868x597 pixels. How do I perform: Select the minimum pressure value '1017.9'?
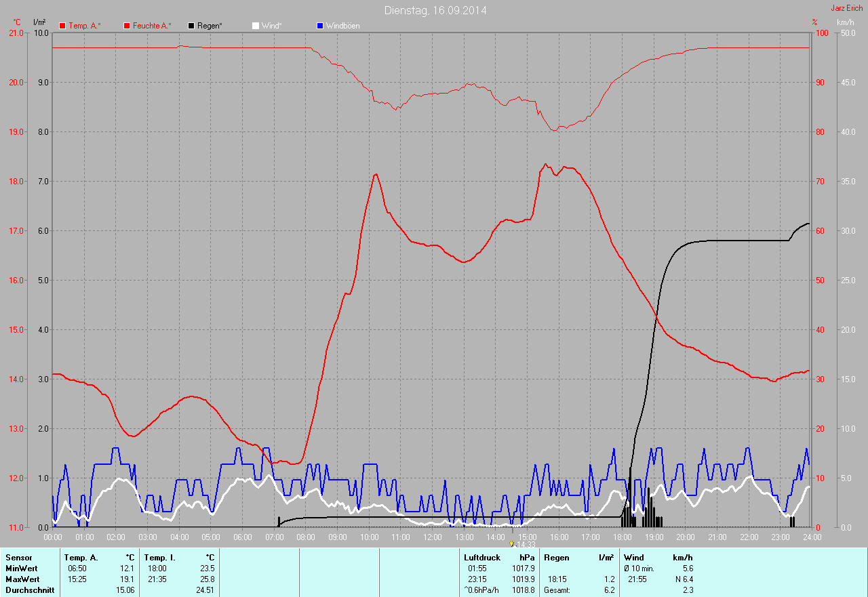[x=524, y=568]
